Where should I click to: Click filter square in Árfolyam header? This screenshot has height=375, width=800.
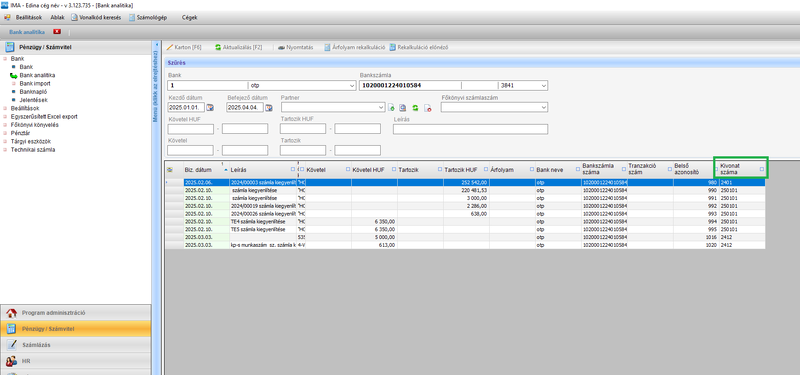[x=532, y=169]
